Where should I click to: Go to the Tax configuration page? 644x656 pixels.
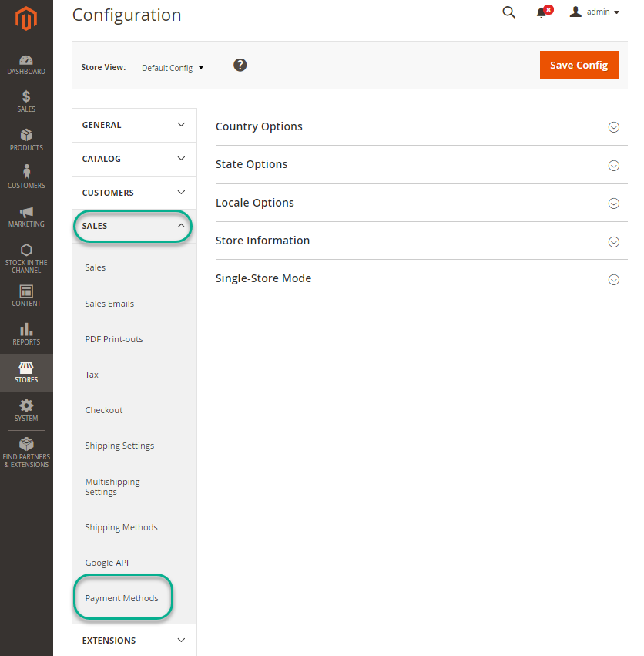tap(92, 374)
